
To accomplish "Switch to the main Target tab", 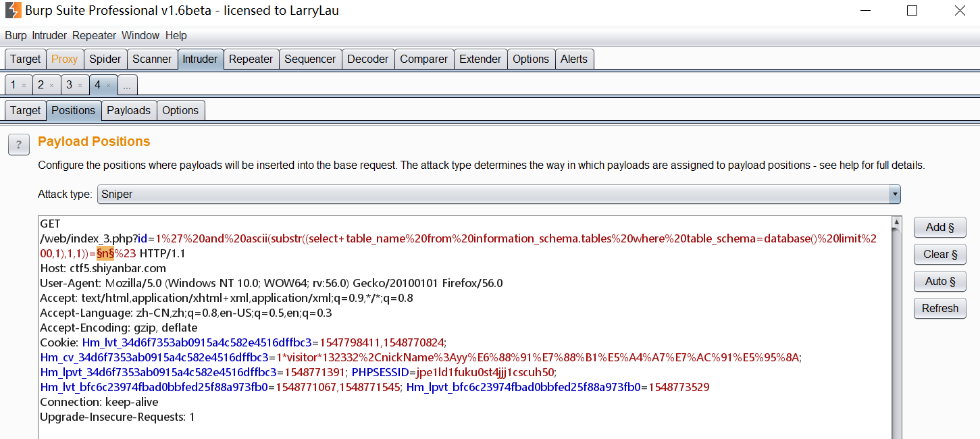I will click(26, 59).
